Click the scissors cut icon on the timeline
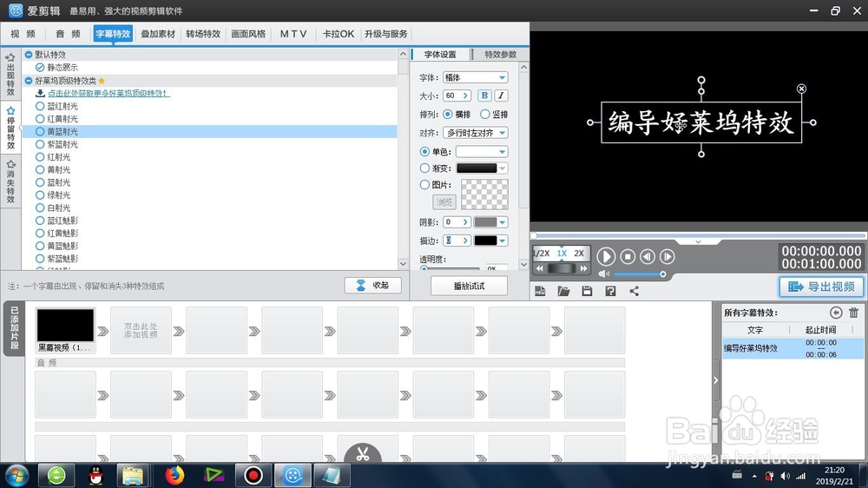The width and height of the screenshot is (868, 488). click(363, 454)
